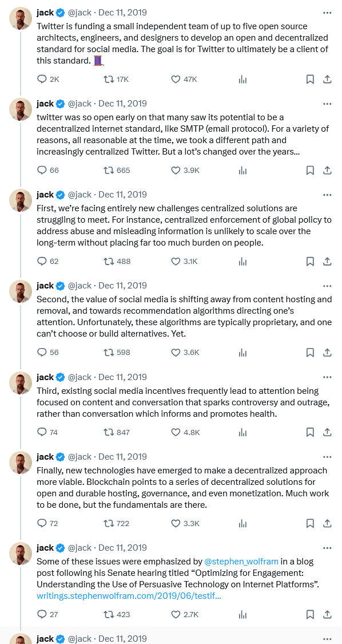This screenshot has height=644, width=342.
Task: View analytics of the Blockchain tweet
Action: tap(242, 523)
